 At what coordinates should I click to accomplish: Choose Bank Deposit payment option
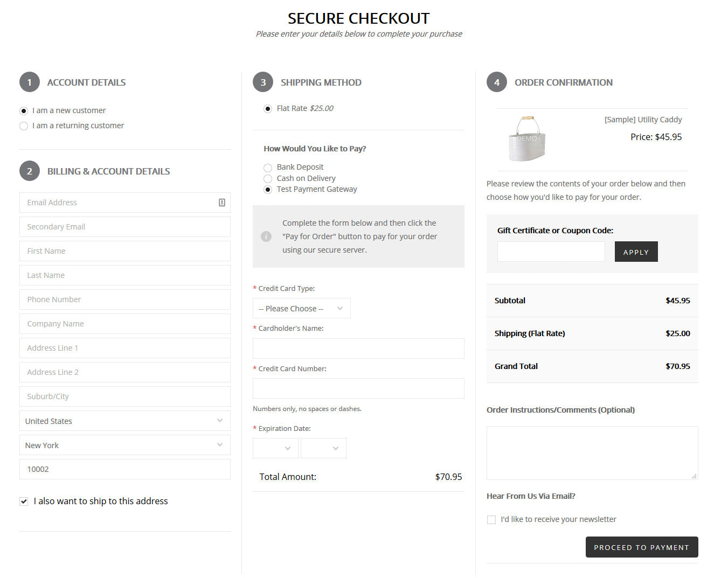(268, 168)
